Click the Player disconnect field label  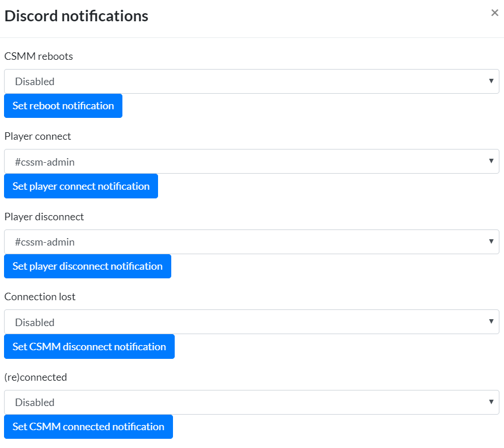pos(44,217)
